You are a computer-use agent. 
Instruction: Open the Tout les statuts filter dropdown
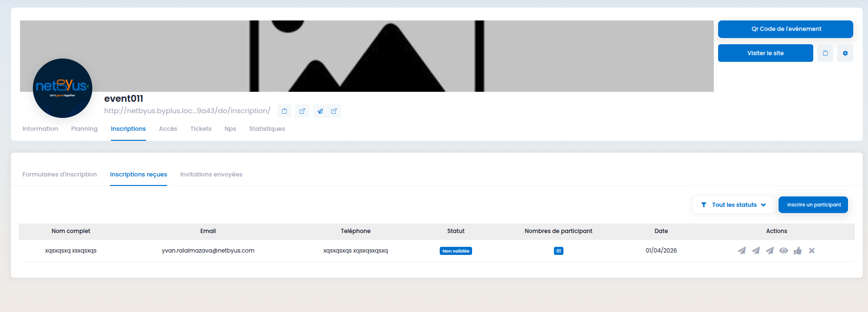pos(734,205)
